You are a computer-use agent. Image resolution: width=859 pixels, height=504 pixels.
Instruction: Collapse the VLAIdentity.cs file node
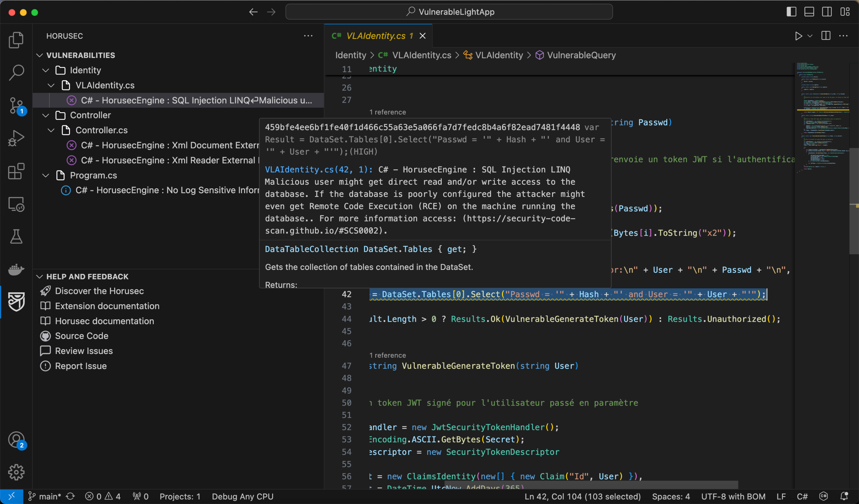point(51,85)
